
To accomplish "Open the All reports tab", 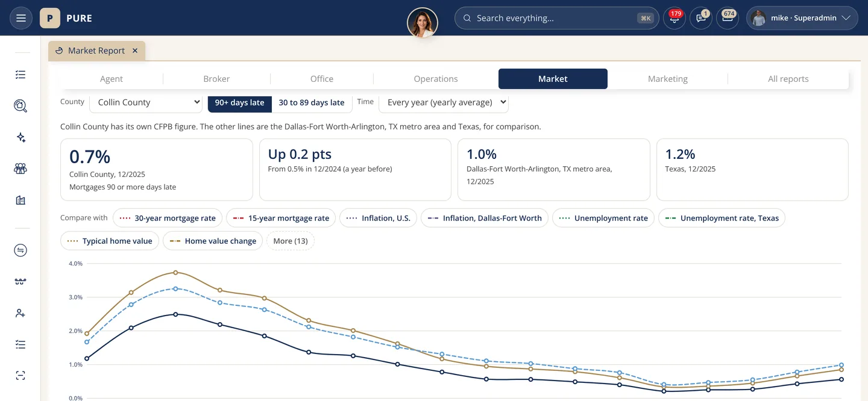I will click(x=788, y=79).
